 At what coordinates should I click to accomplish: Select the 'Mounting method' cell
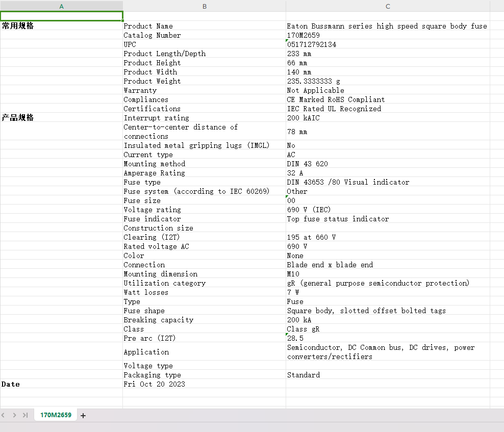tap(205, 164)
